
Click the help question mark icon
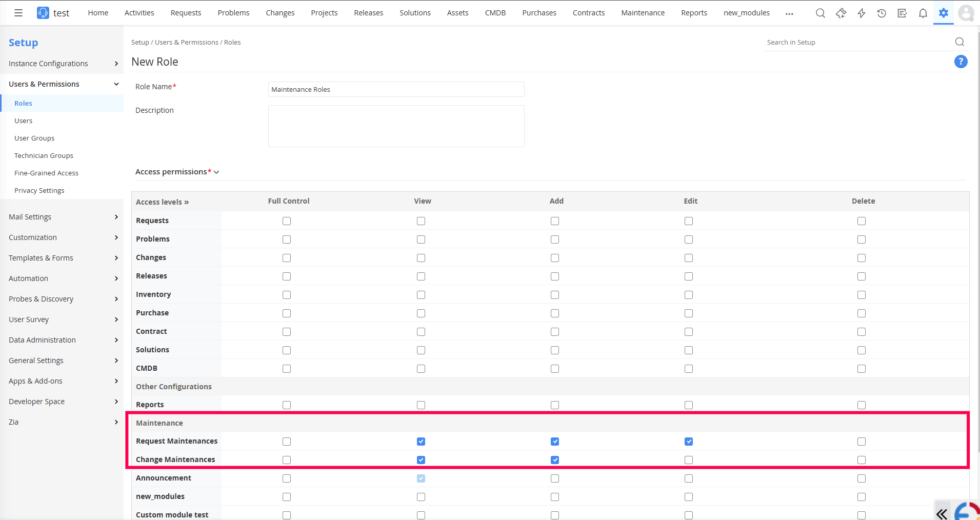[961, 62]
